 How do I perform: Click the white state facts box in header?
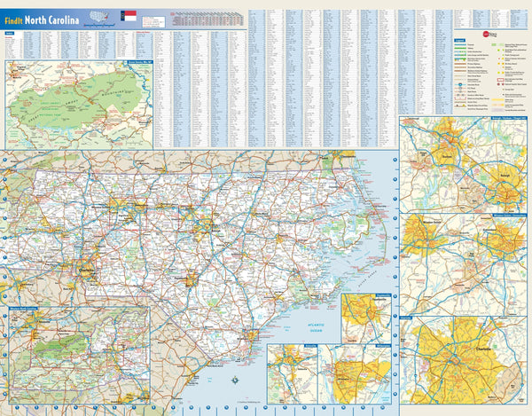tap(153, 21)
